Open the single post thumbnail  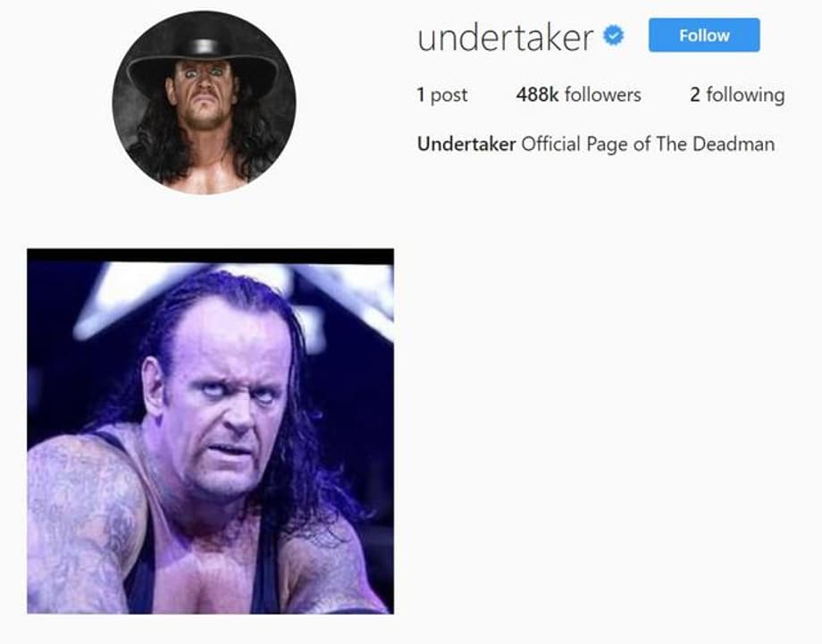pos(210,431)
